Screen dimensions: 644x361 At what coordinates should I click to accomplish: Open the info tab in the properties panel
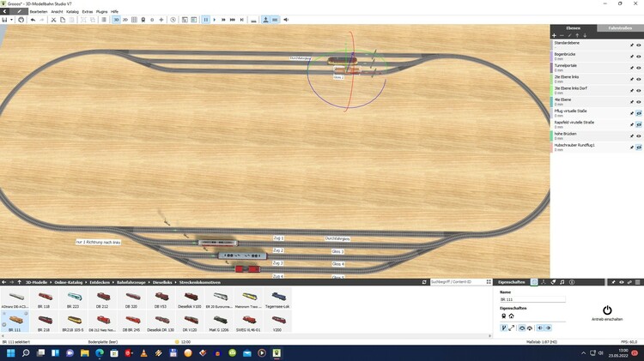click(572, 282)
